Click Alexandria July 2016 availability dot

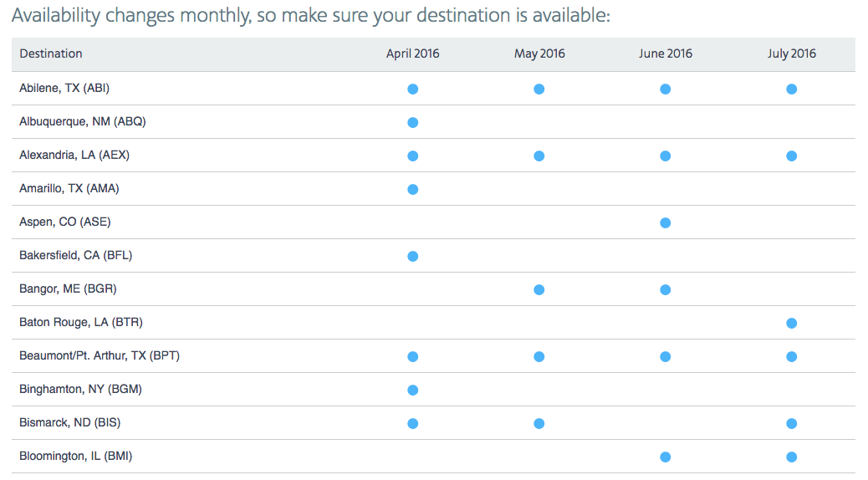[x=791, y=156]
